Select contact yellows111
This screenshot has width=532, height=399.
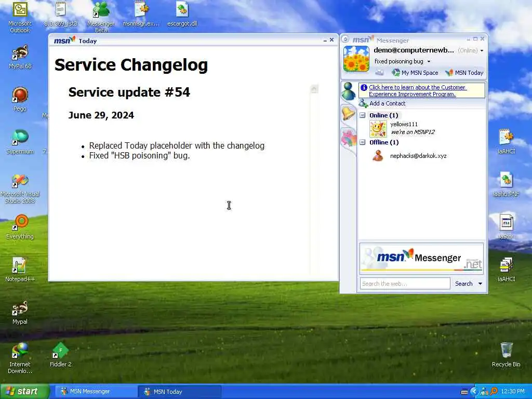tap(404, 124)
